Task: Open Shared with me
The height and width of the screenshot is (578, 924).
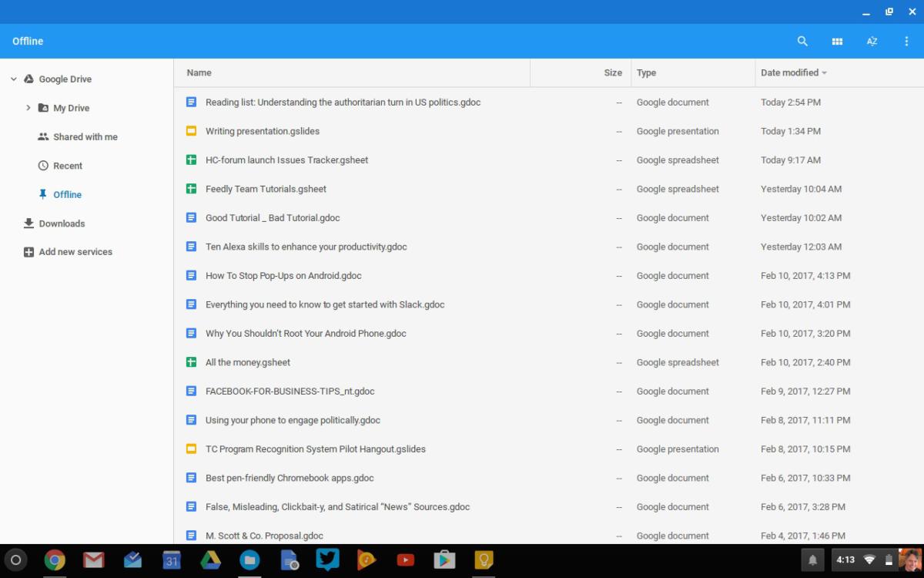Action: 85,136
